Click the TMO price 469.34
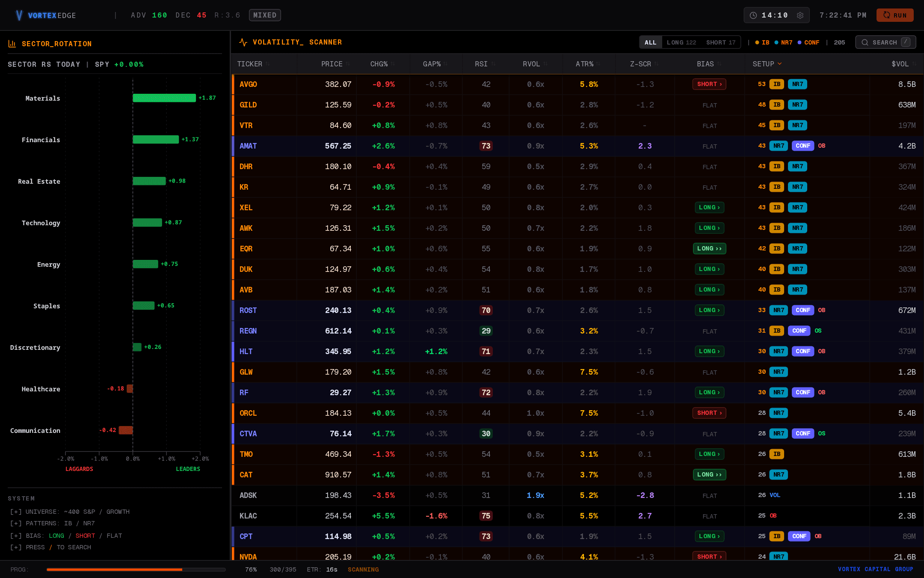The height and width of the screenshot is (578, 924). tap(338, 454)
